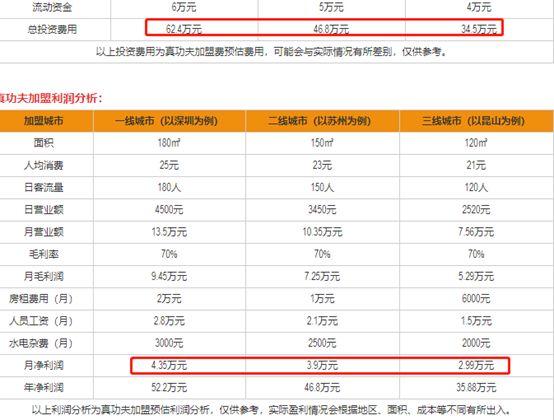The height and width of the screenshot is (420, 554).
Task: Select the '年净利润' row label
Action: tap(43, 388)
